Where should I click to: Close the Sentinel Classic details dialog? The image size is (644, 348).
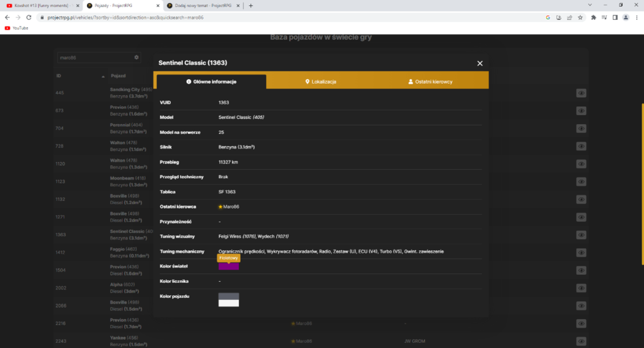480,63
